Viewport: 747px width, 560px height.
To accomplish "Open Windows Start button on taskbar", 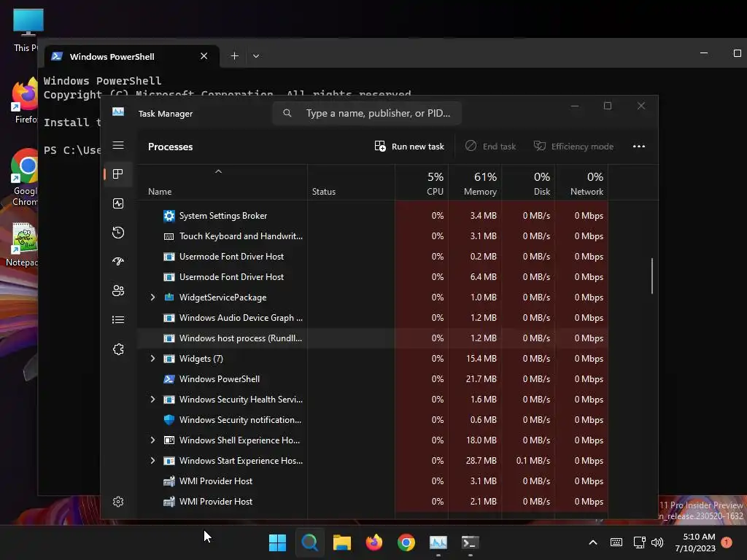I will point(277,542).
